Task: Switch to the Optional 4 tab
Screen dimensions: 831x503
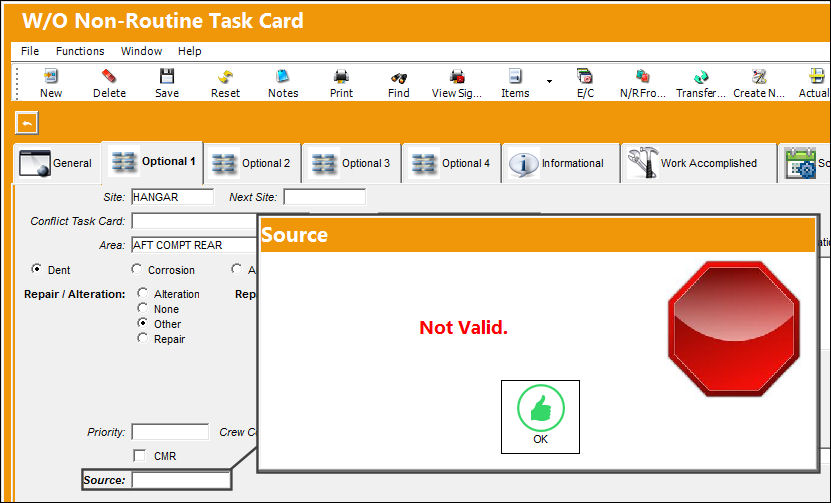Action: [x=452, y=163]
